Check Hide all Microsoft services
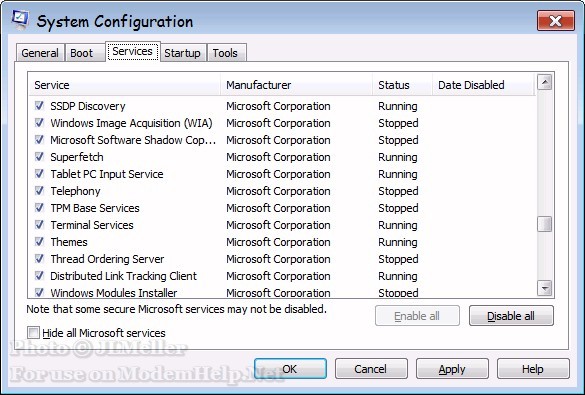Viewport: 585px width, 395px height. [x=33, y=332]
